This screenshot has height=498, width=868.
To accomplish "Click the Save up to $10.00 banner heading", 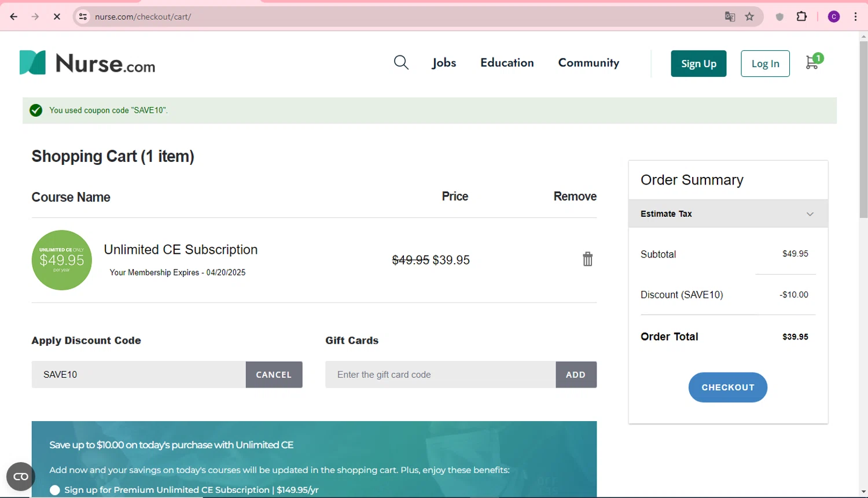I will [x=171, y=445].
